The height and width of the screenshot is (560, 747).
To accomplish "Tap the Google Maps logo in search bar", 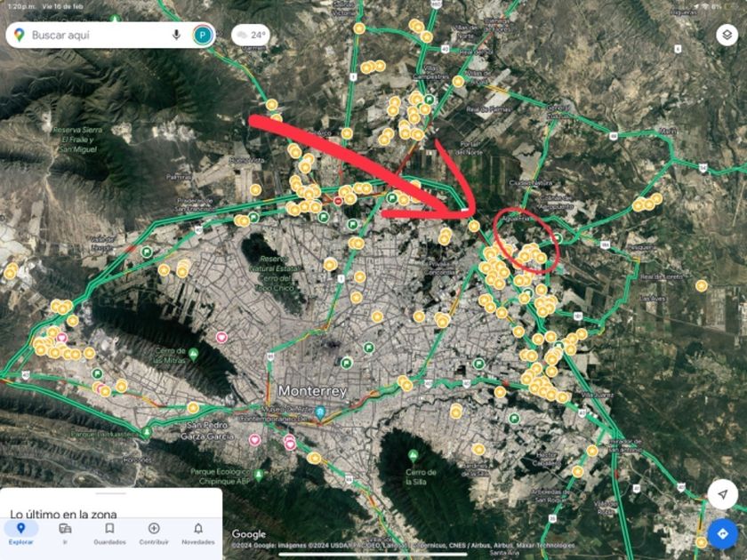I will (19, 35).
